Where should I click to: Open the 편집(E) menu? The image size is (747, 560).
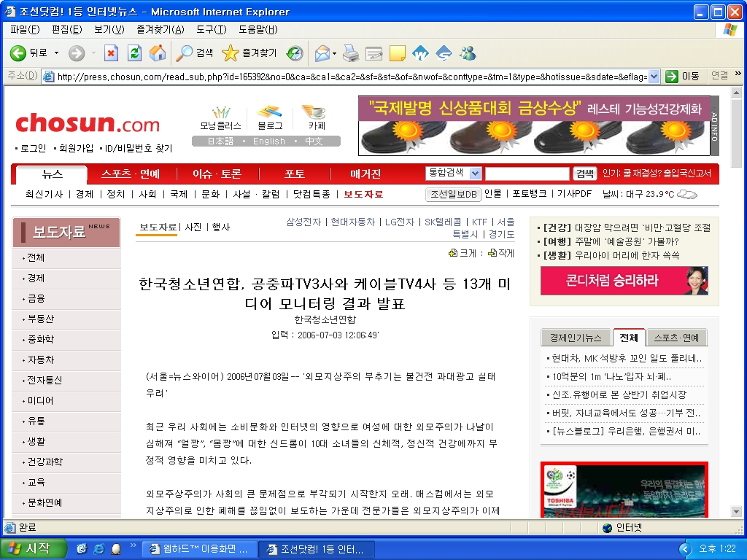(66, 29)
